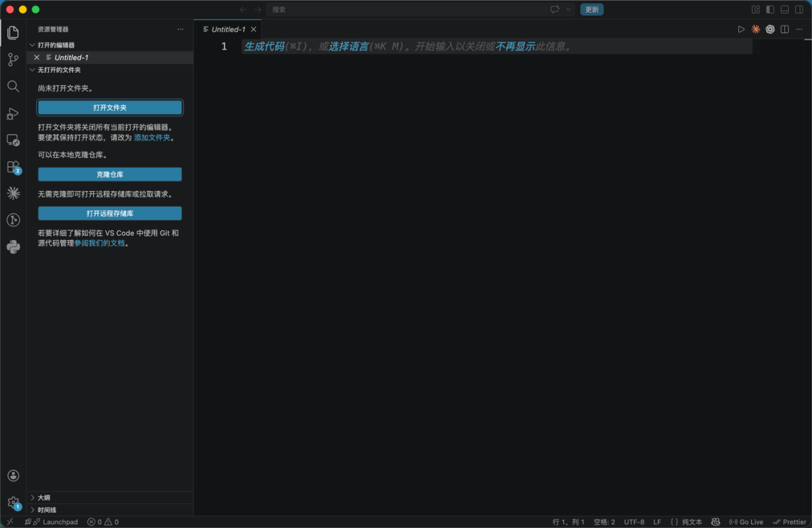
Task: Click the 搜索 command center box
Action: click(x=420, y=9)
